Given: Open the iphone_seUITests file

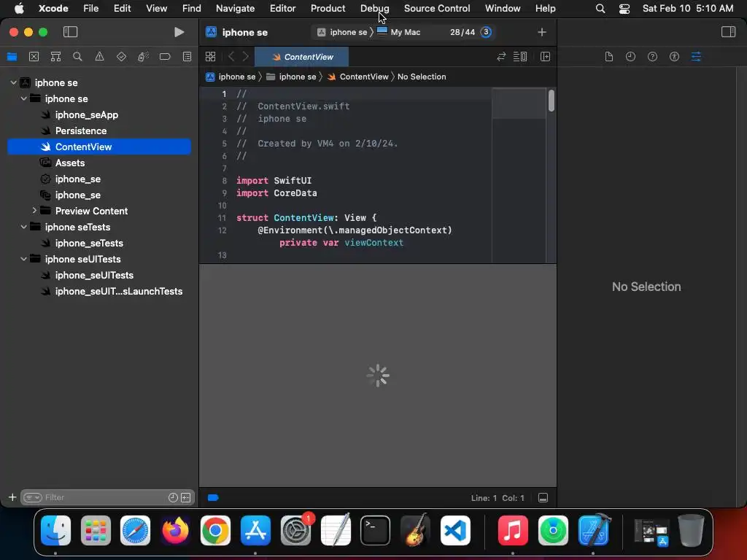Looking at the screenshot, I should [94, 275].
